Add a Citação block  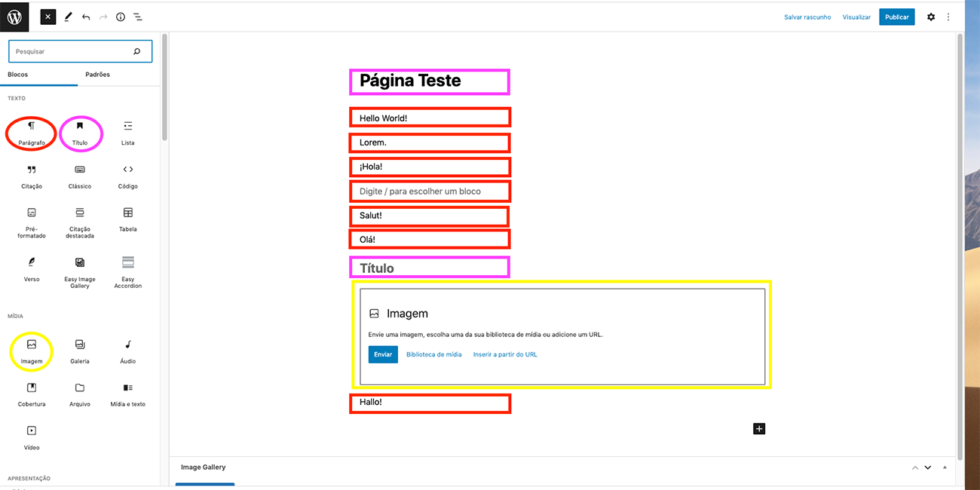coord(32,175)
